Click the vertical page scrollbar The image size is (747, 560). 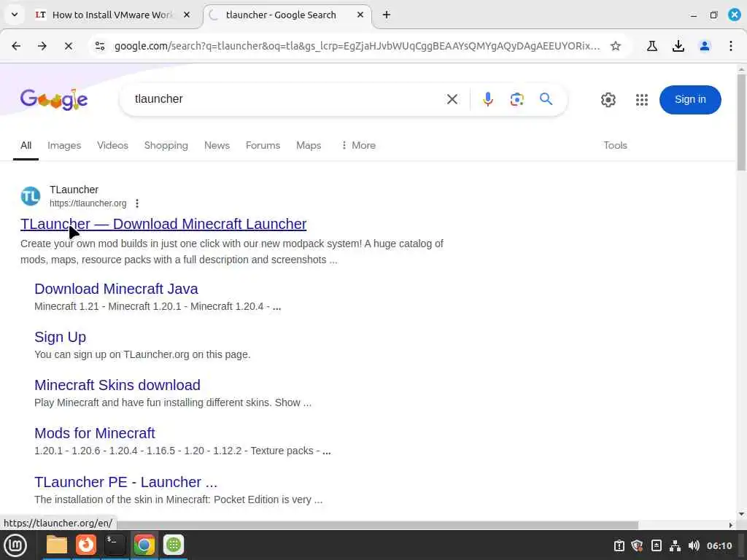pos(741,122)
